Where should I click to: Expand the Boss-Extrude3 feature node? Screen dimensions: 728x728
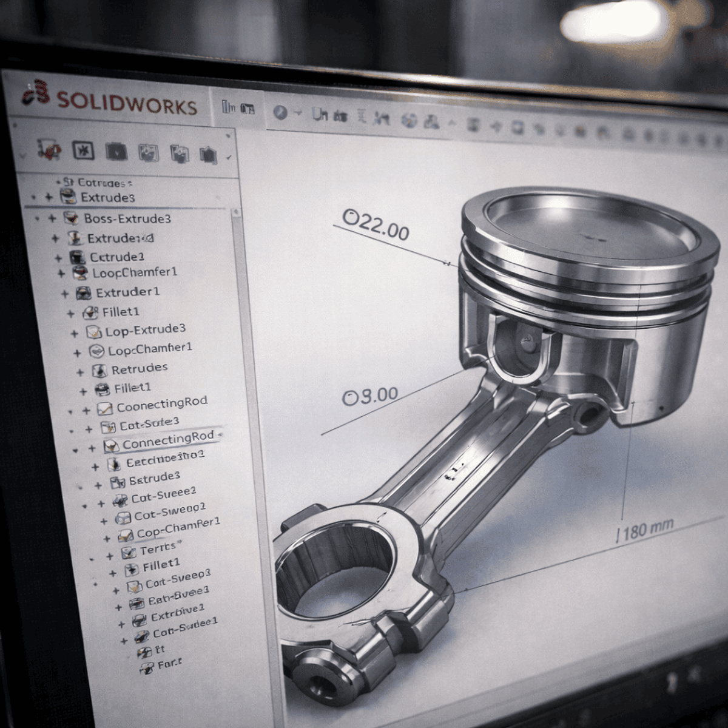tap(52, 218)
